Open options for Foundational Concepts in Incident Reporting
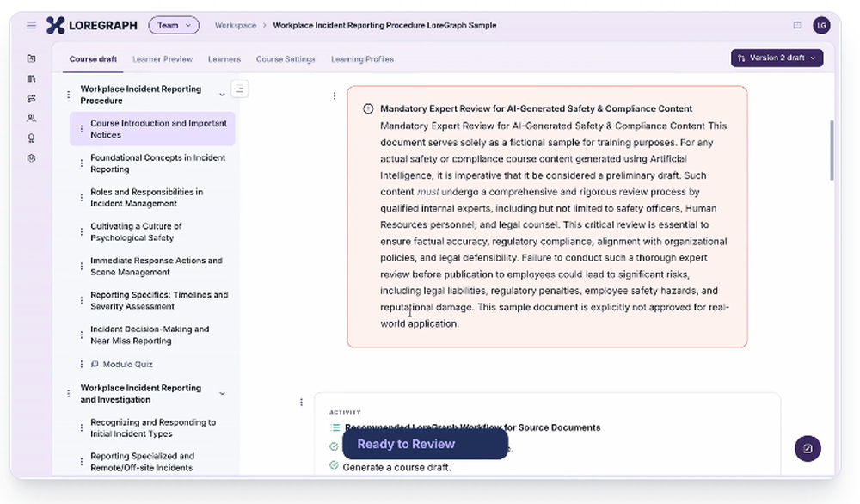The height and width of the screenshot is (504, 860). (82, 163)
